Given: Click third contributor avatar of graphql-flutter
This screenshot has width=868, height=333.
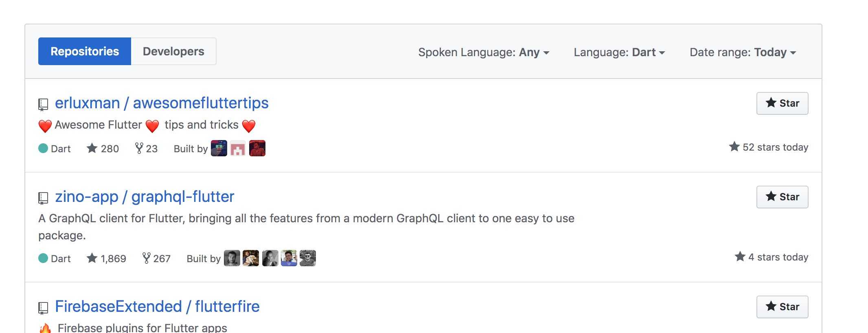Looking at the screenshot, I should [270, 258].
